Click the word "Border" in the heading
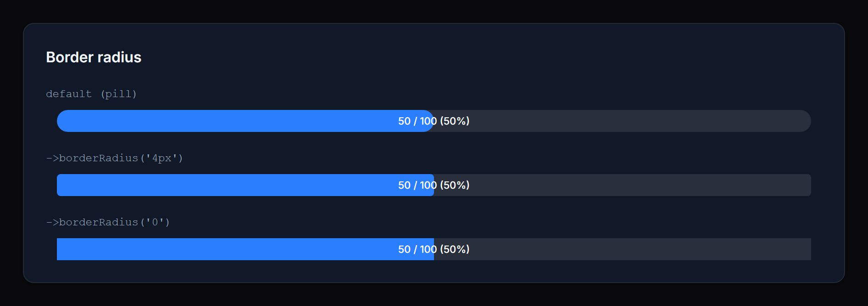Screen dimensions: 868x306 (70, 57)
